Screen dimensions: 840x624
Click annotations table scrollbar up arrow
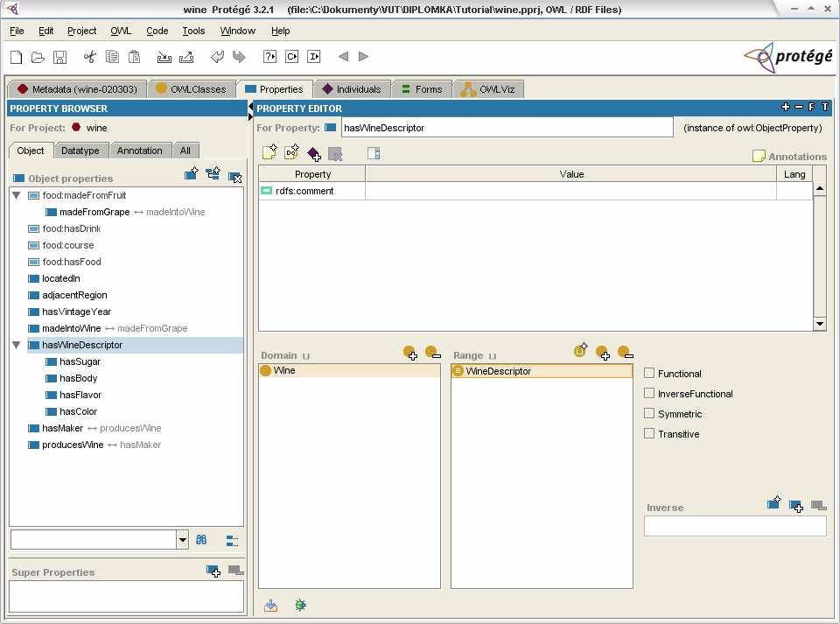tap(820, 188)
